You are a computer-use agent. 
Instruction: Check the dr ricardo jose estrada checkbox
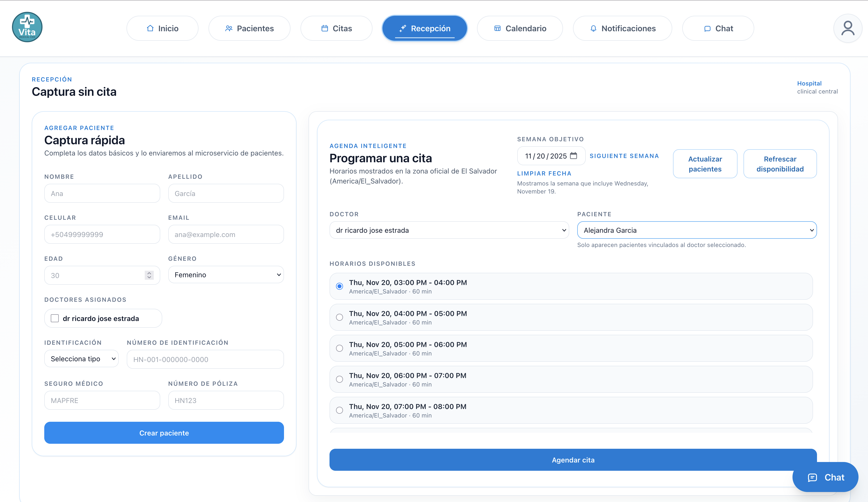(55, 318)
